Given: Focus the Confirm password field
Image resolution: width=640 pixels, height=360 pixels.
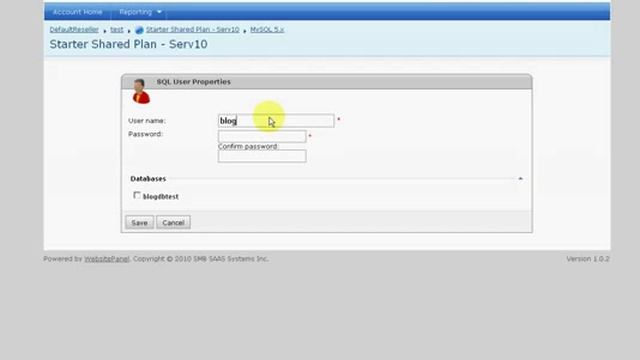Looking at the screenshot, I should (x=262, y=156).
